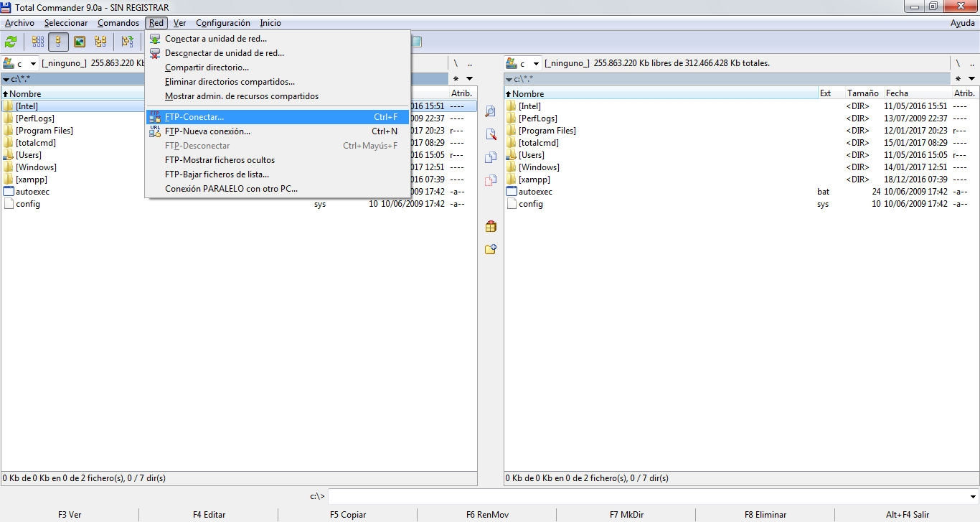Click the Edit file pencil icon between panels
The width and height of the screenshot is (980, 522).
[491, 134]
